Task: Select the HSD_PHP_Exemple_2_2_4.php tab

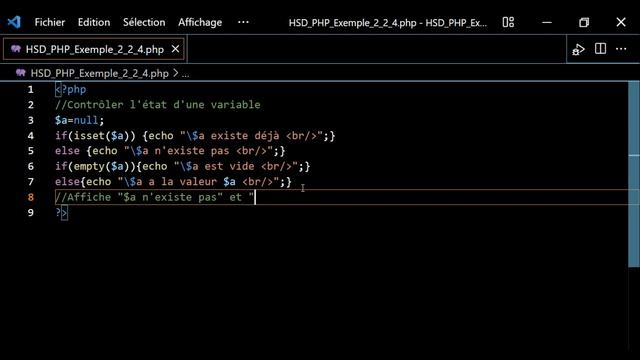Action: 94,49
